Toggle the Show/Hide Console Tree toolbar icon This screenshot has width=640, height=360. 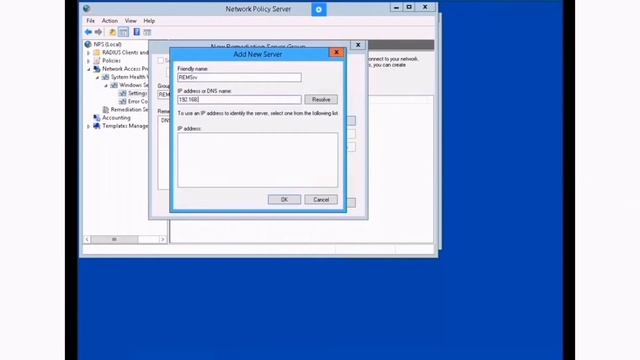click(123, 32)
